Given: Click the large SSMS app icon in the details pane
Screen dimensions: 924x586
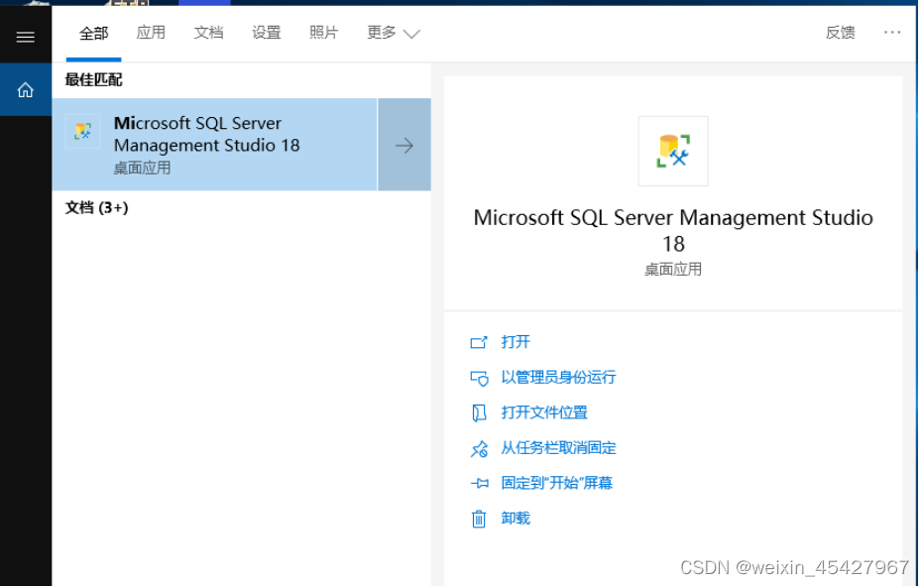Looking at the screenshot, I should [x=673, y=151].
